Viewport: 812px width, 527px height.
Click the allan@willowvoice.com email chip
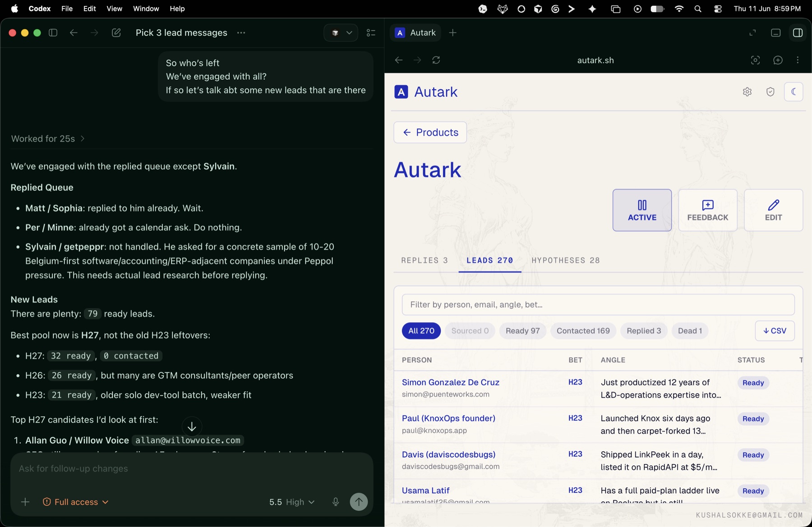[x=188, y=440]
